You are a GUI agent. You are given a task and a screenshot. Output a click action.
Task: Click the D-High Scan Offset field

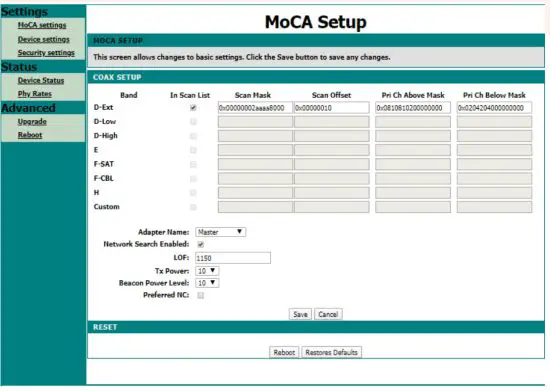[332, 136]
